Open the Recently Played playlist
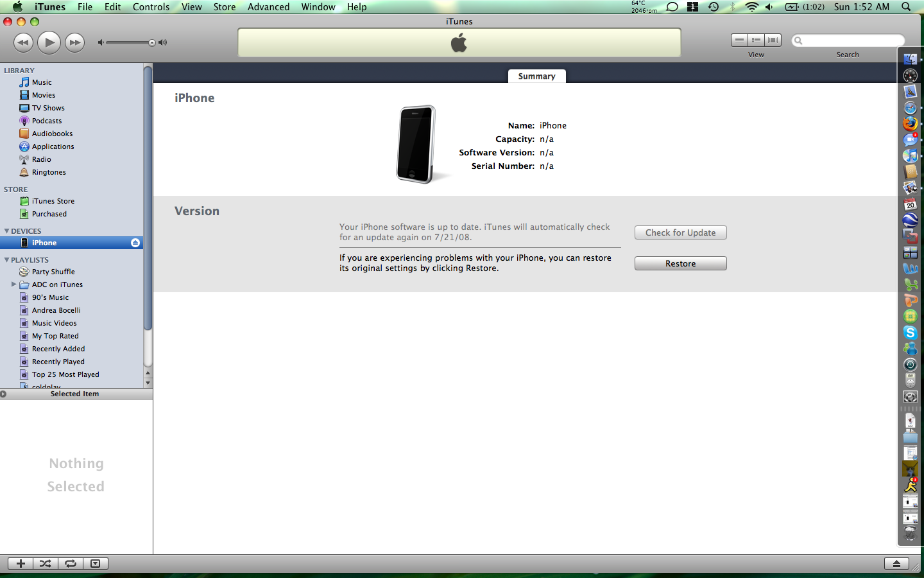The height and width of the screenshot is (578, 924). (x=58, y=362)
